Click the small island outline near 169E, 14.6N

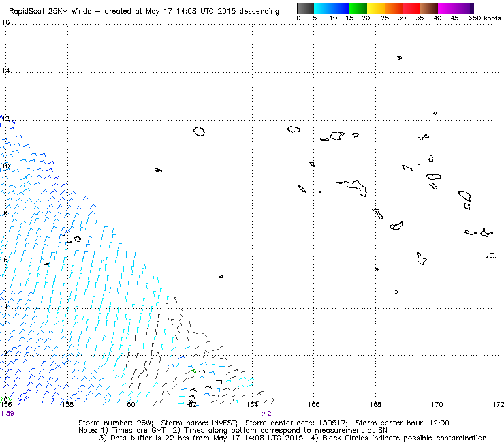pos(400,57)
